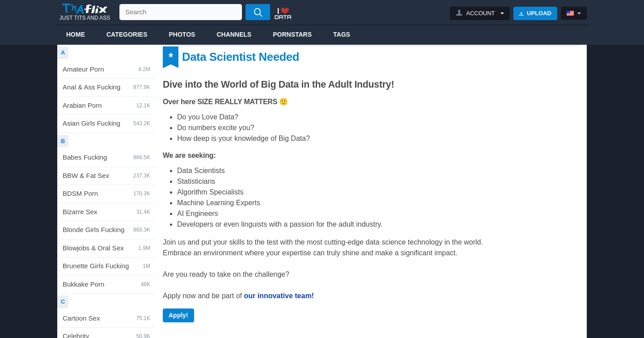Click the blue Apply! button
The width and height of the screenshot is (644, 338).
click(178, 315)
